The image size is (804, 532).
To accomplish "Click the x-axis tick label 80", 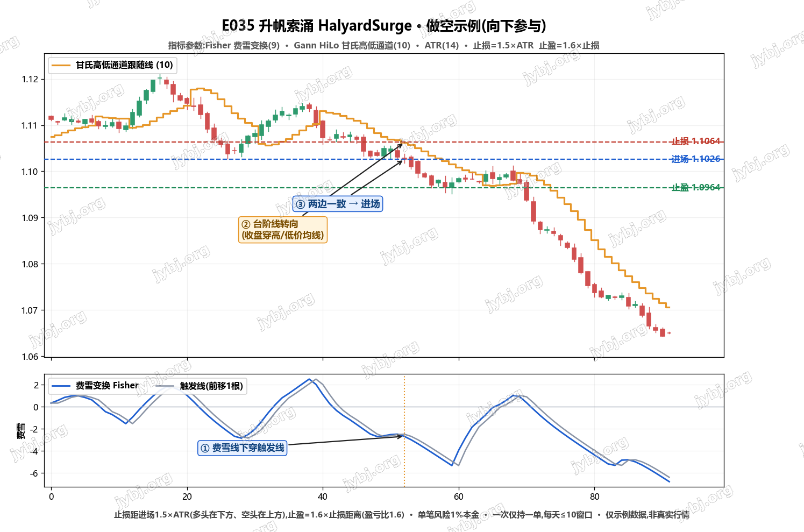I will pyautogui.click(x=594, y=496).
